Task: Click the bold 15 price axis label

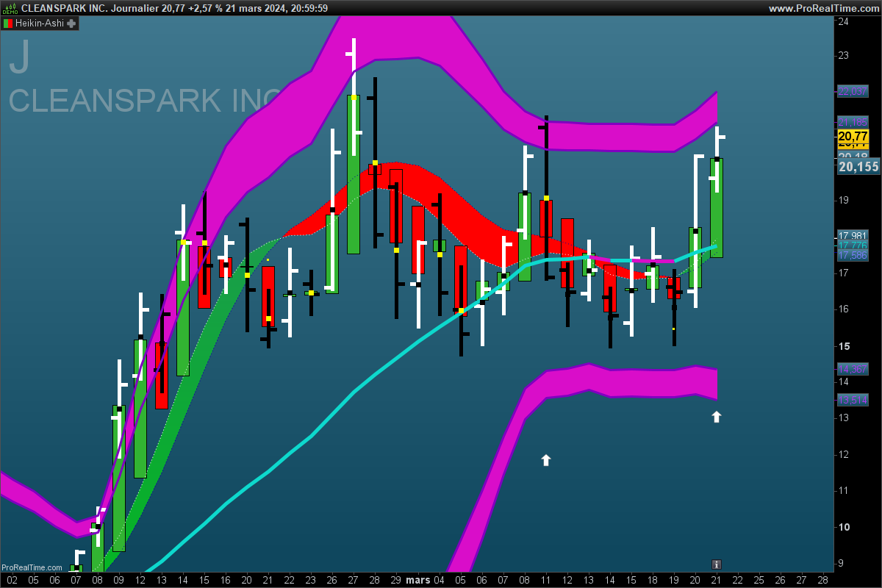Action: [x=845, y=345]
